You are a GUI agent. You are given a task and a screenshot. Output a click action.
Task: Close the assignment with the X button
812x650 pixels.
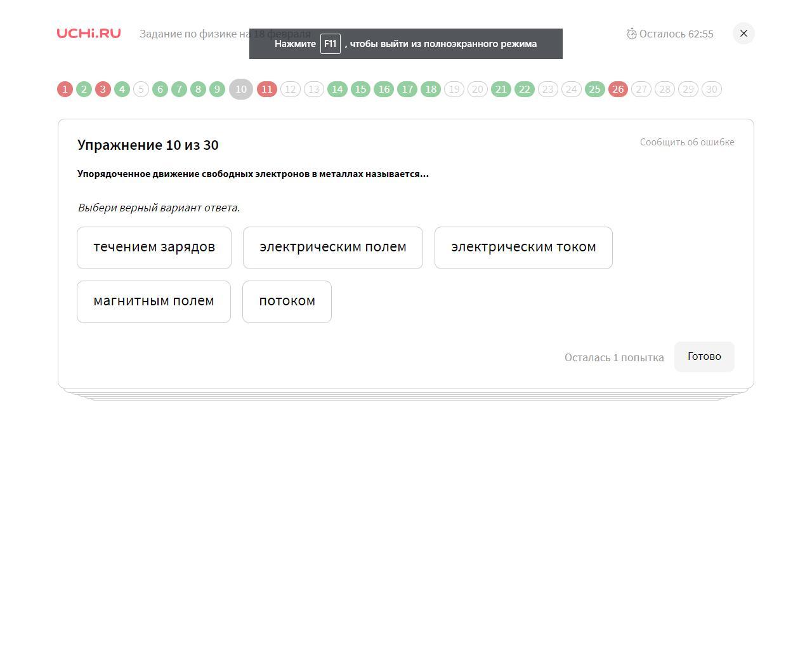743,34
